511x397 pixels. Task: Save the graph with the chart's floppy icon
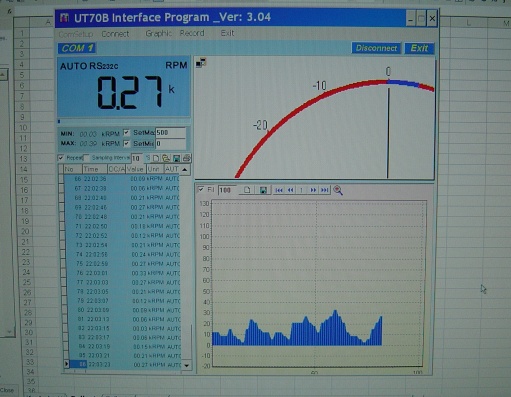coord(263,190)
